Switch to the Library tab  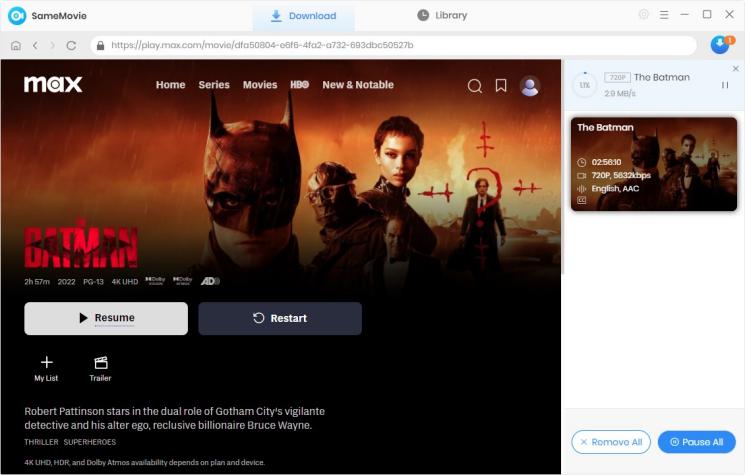click(442, 16)
